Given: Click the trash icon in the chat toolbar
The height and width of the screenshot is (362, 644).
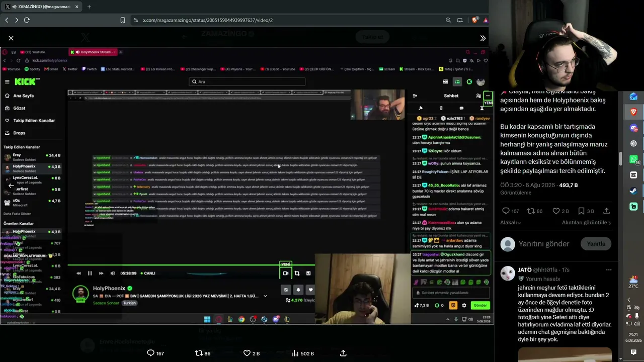Looking at the screenshot, I should pos(441,108).
